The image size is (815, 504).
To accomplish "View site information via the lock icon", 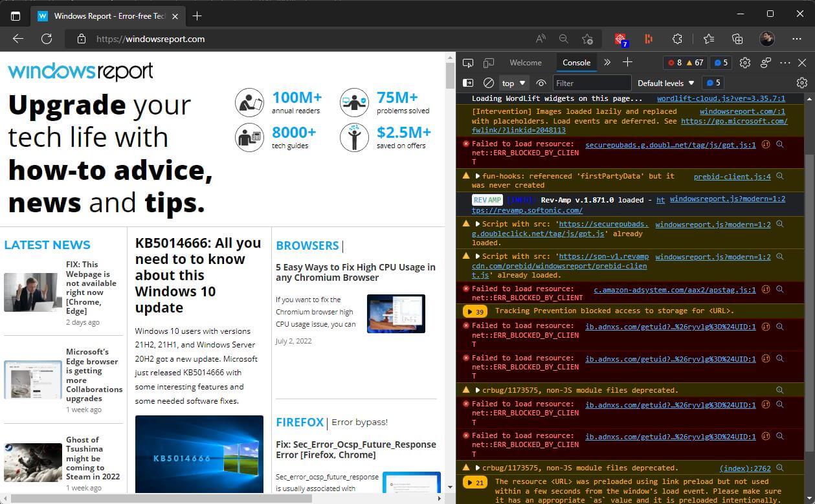I will [x=81, y=39].
